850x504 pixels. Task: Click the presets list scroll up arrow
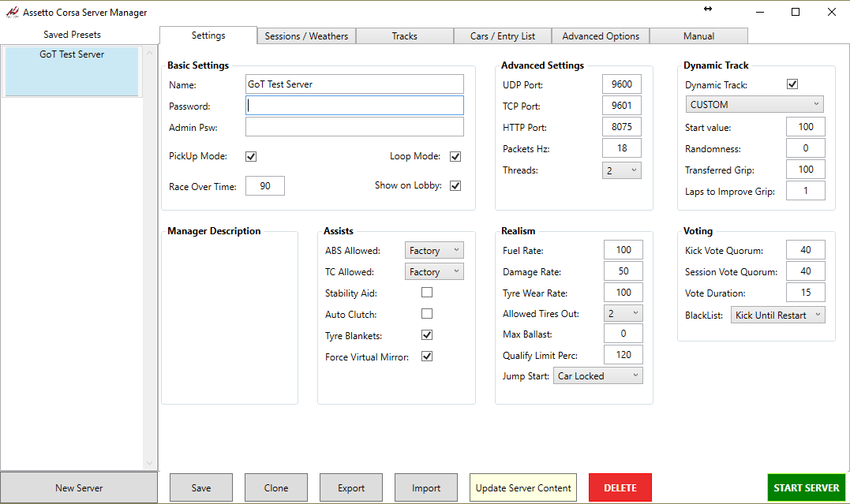150,53
